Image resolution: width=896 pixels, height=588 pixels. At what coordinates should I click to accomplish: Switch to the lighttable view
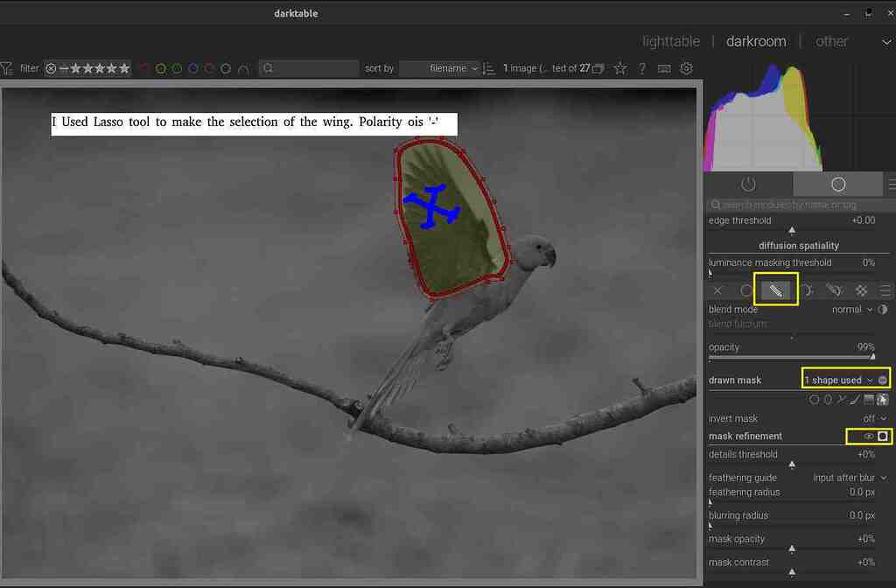coord(671,41)
